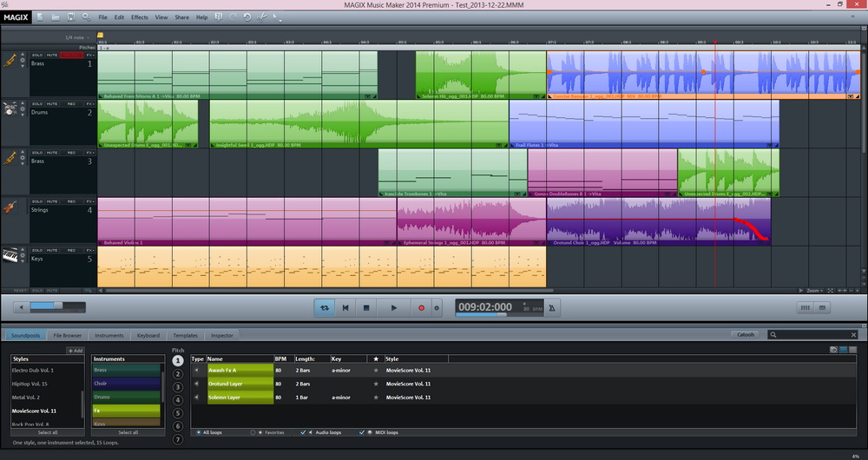The image size is (868, 460).
Task: Open FX dropdown on Keys track 5
Action: tap(89, 250)
